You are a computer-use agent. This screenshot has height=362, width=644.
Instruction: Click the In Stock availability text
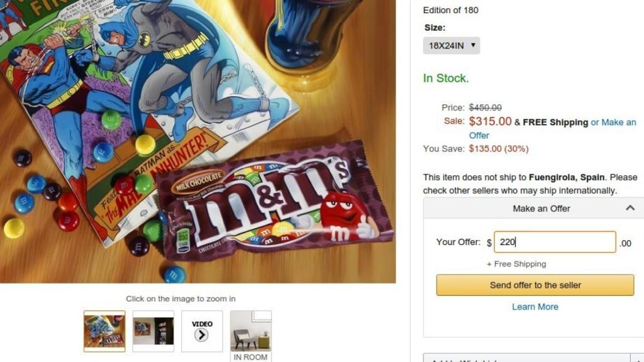pos(446,78)
